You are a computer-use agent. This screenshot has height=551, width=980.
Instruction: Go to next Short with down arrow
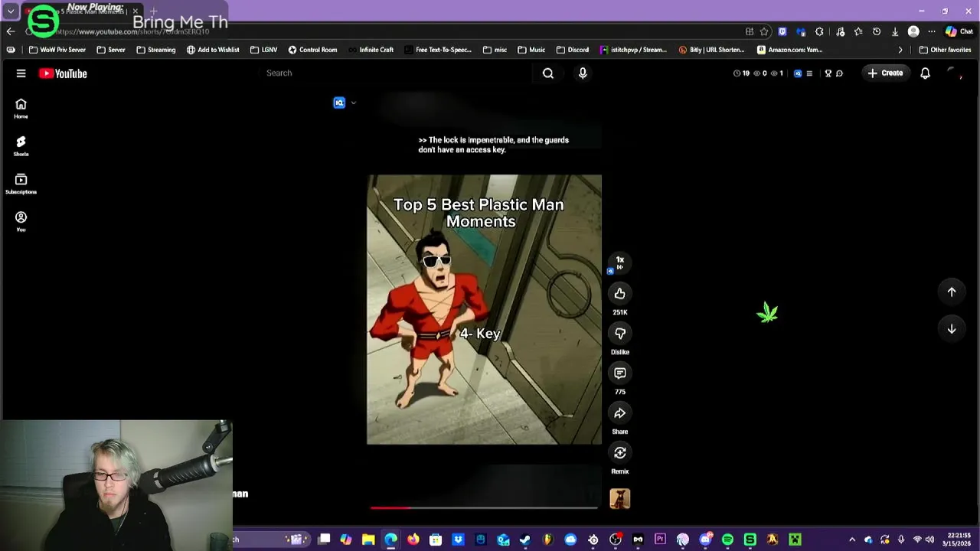coord(952,329)
